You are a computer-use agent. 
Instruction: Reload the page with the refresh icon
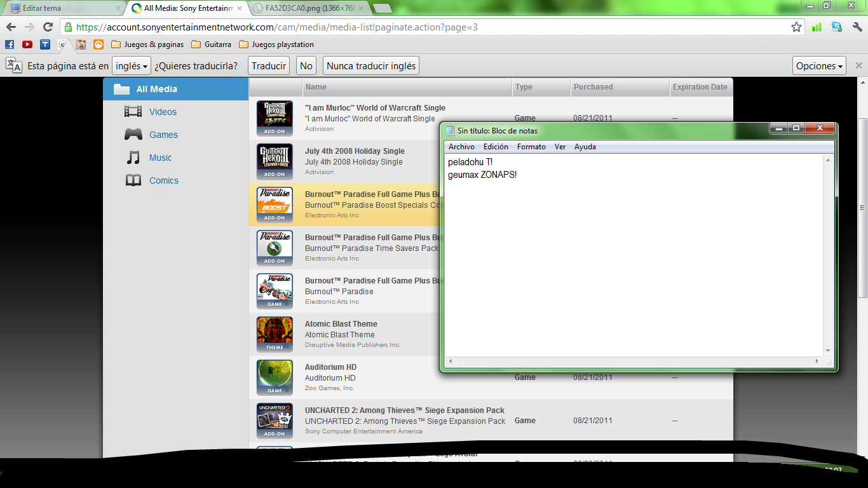coord(48,27)
